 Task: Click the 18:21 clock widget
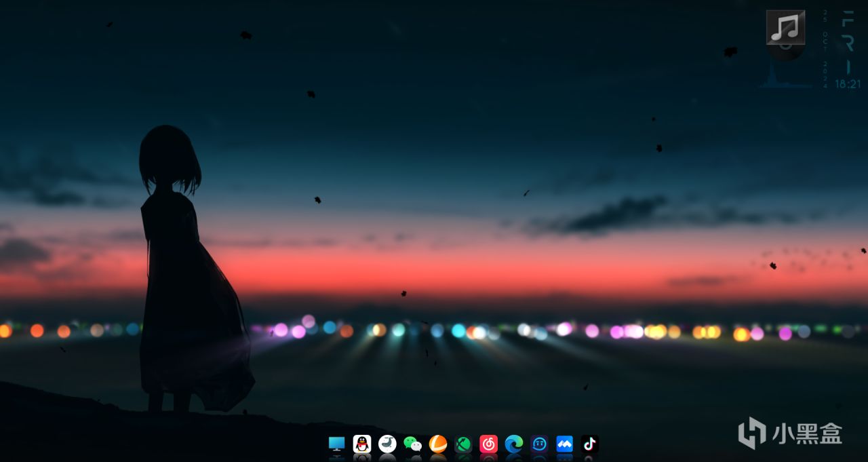(848, 84)
